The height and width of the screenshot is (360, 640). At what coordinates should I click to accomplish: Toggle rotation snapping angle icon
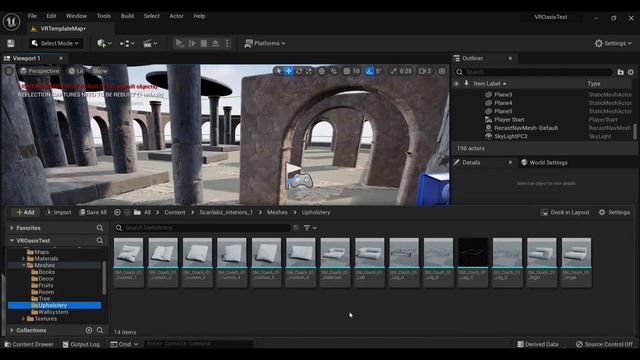click(369, 71)
